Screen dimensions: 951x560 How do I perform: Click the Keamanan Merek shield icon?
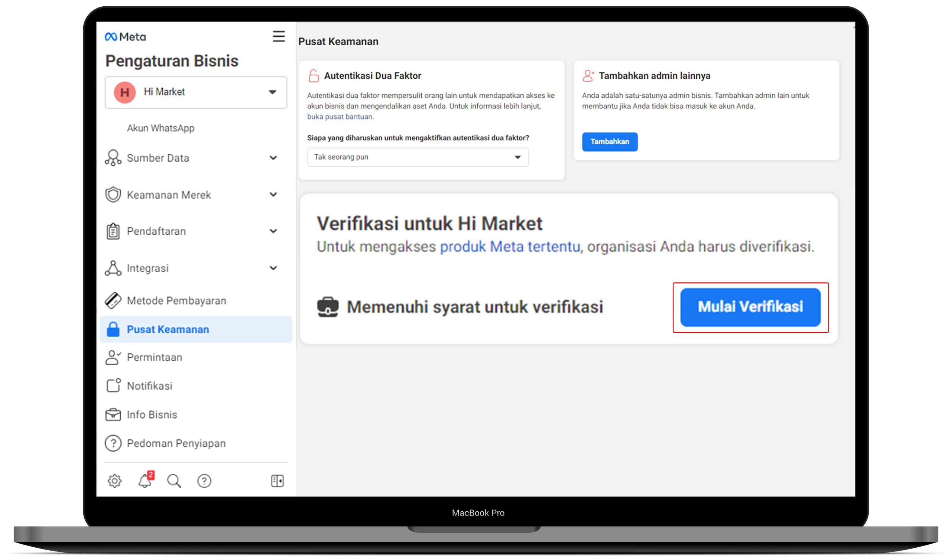coord(113,194)
